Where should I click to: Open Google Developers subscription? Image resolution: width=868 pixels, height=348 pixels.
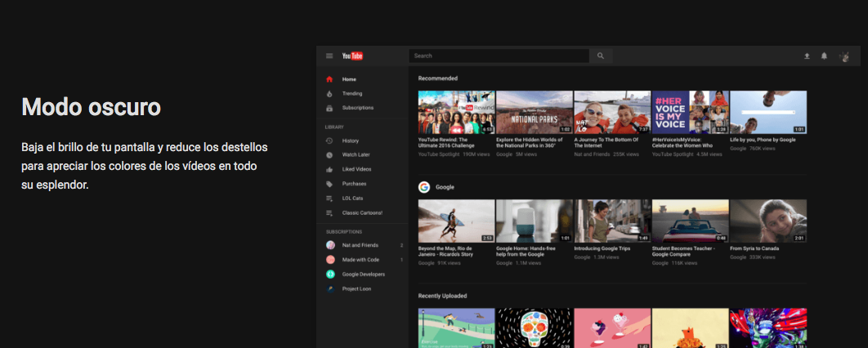(x=362, y=274)
